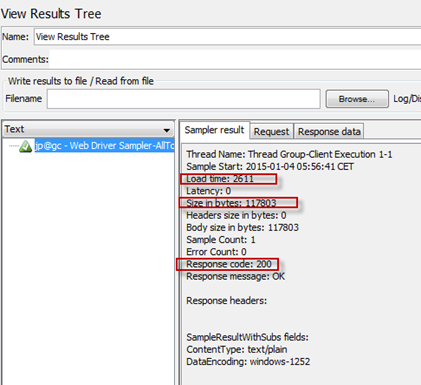Switch to the Response data tab

point(329,132)
